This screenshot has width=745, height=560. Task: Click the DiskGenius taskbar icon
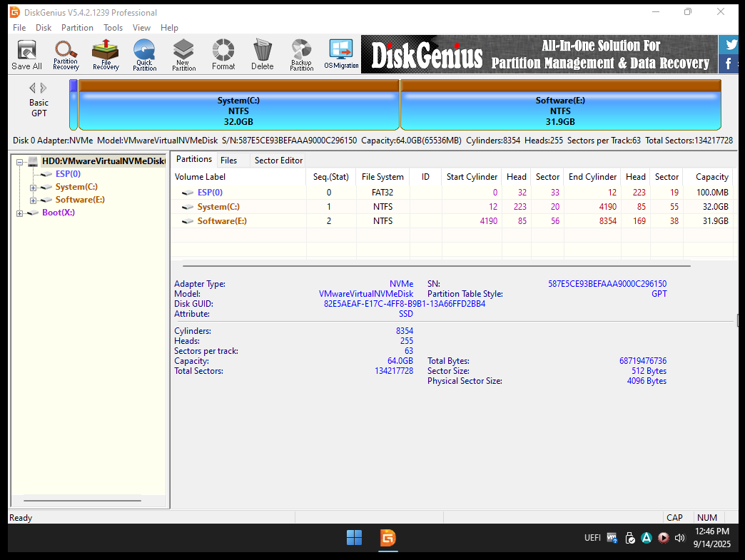tap(387, 538)
